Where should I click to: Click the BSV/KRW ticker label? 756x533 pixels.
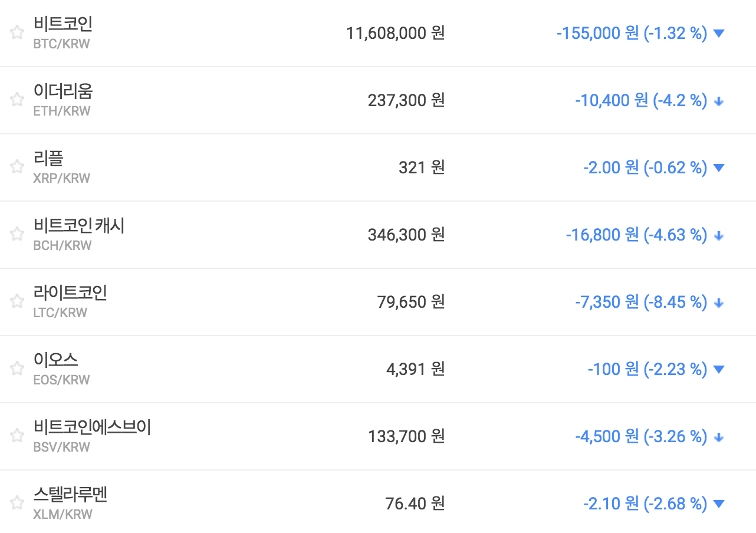coord(61,447)
